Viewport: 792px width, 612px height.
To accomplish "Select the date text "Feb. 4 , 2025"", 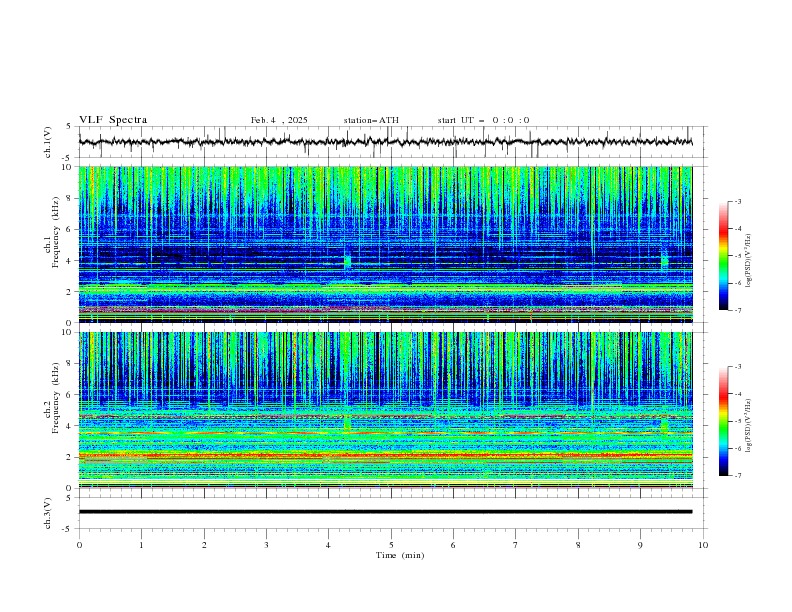I will [x=279, y=120].
